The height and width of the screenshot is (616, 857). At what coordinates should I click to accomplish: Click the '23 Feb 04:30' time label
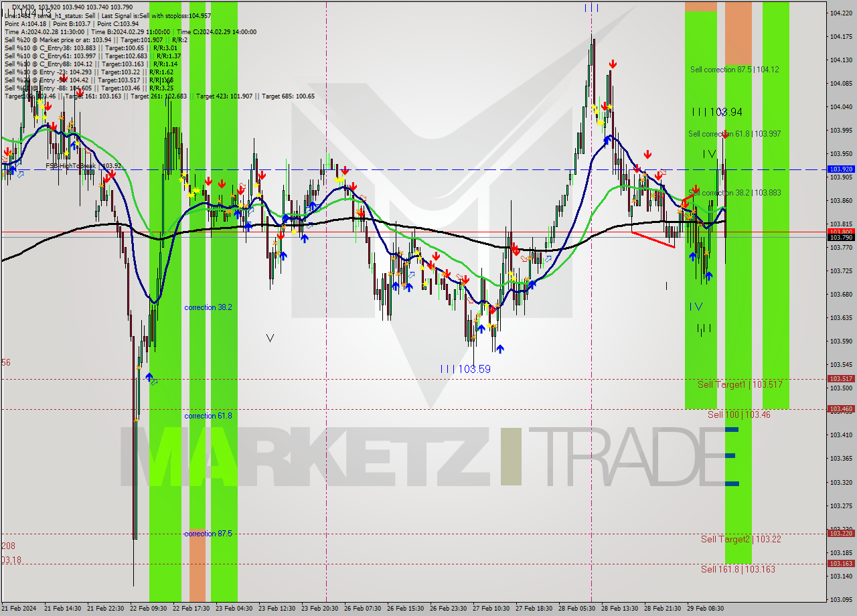point(234,609)
